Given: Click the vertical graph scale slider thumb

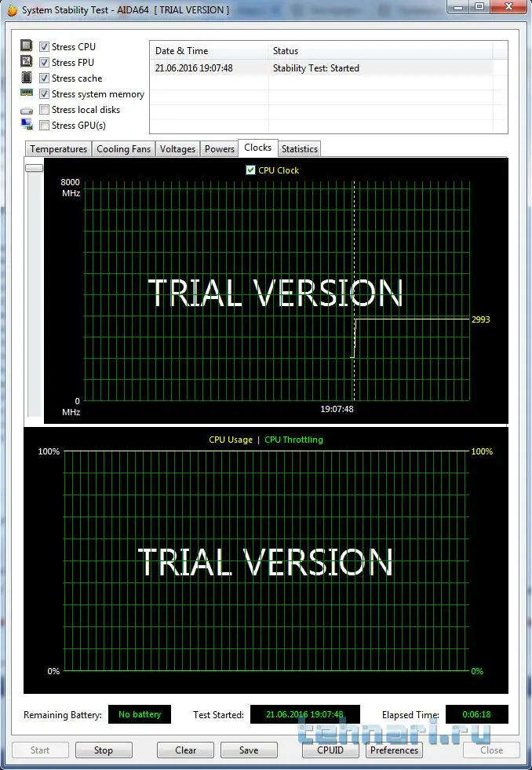Looking at the screenshot, I should tap(35, 168).
